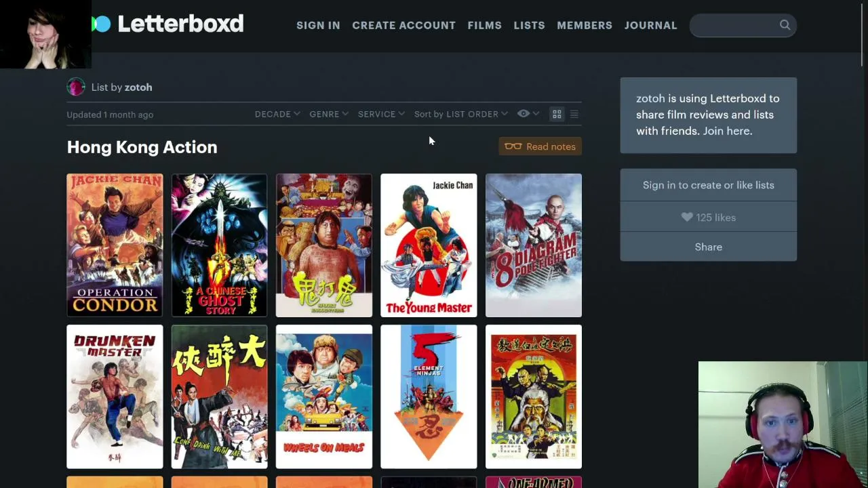Open the Sort by List Order dropdown
Screen dimensions: 868x488
point(460,114)
